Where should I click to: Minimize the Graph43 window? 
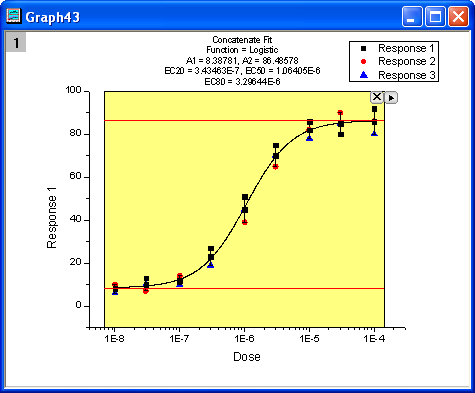coord(412,16)
